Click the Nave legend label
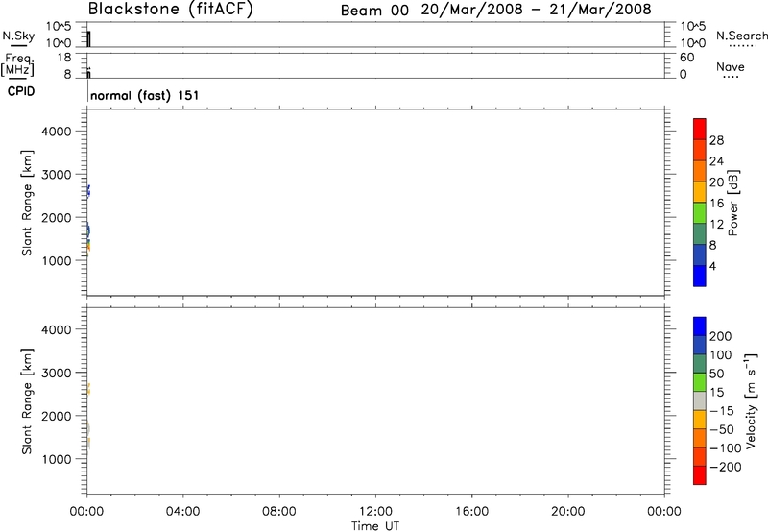 (x=731, y=67)
